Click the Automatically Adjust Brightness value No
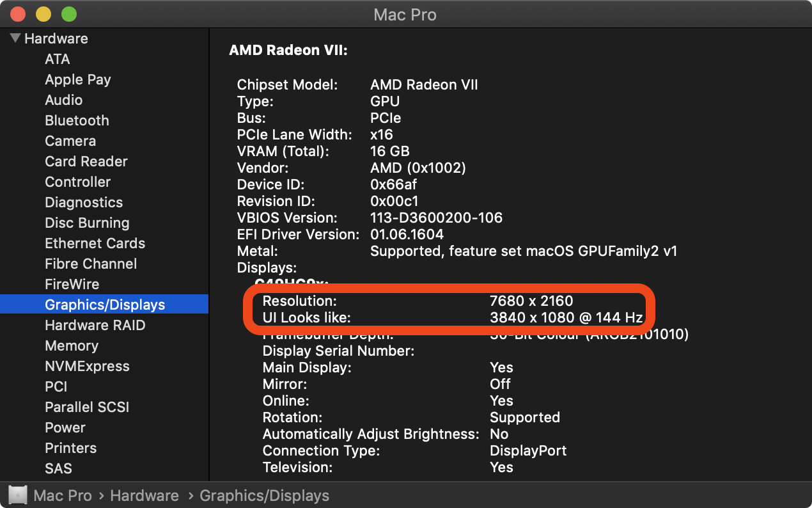Screen dimensions: 812x508 (499, 434)
